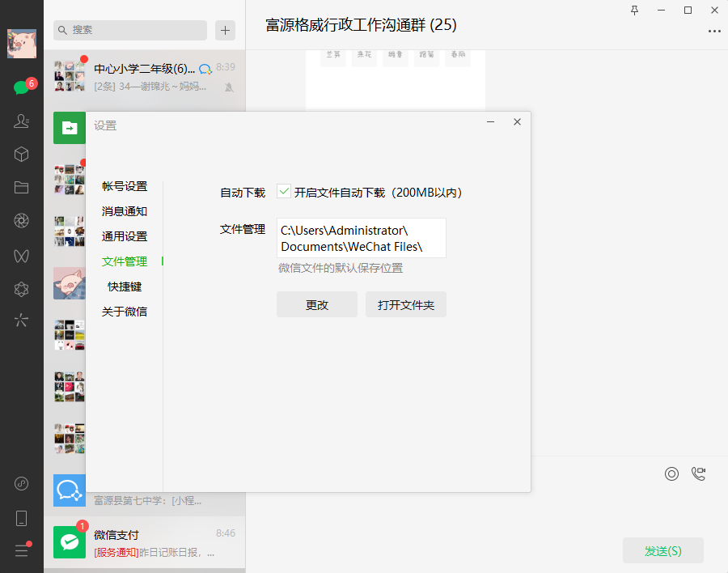
Task: Click the 更改 button
Action: 317,304
